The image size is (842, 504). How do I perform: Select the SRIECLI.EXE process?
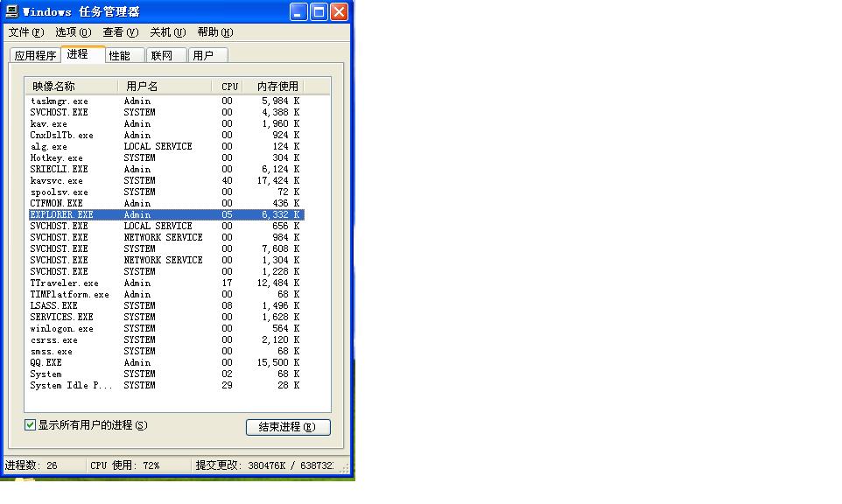[165, 169]
